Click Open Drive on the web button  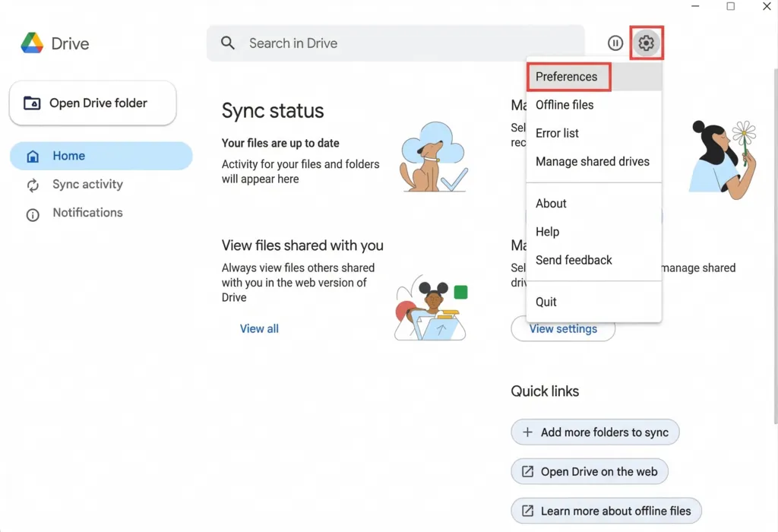[x=590, y=471]
